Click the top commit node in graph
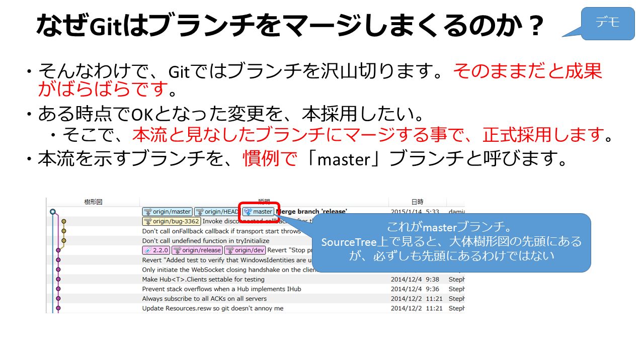The height and width of the screenshot is (362, 644). point(52,212)
